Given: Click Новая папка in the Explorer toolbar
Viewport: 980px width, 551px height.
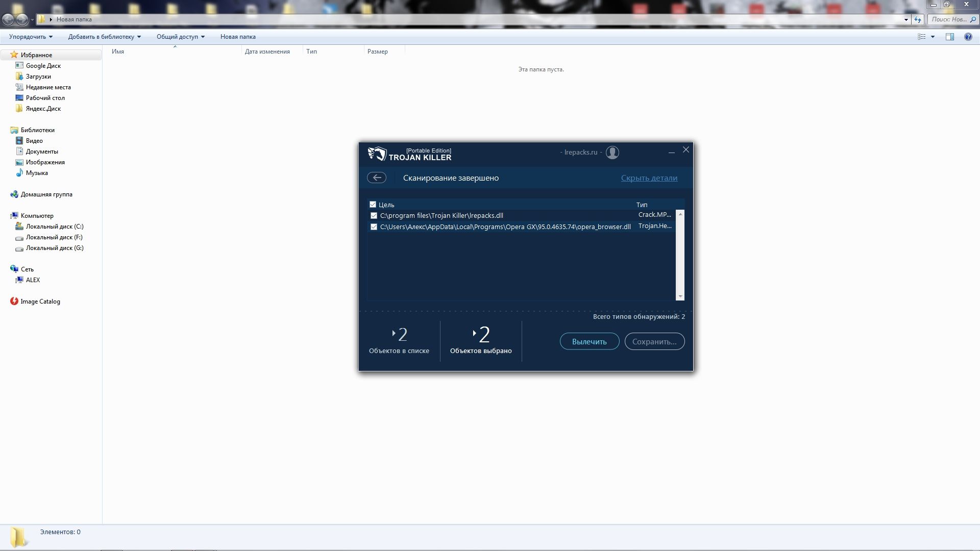Looking at the screenshot, I should tap(238, 37).
